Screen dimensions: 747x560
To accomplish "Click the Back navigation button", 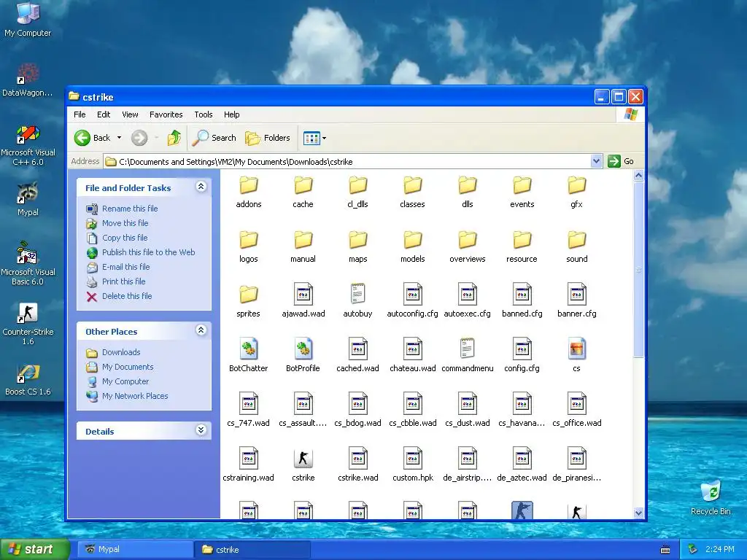I will coord(93,138).
